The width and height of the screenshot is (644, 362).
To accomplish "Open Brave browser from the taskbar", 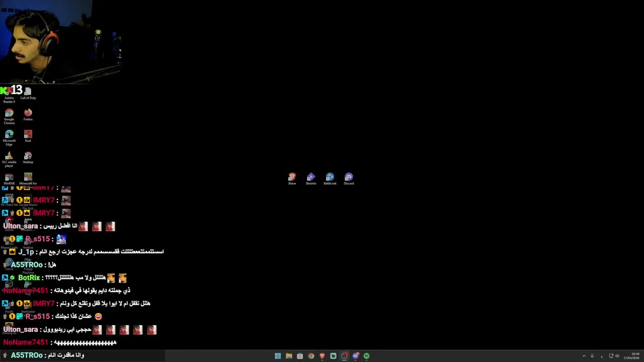I will pyautogui.click(x=322, y=356).
